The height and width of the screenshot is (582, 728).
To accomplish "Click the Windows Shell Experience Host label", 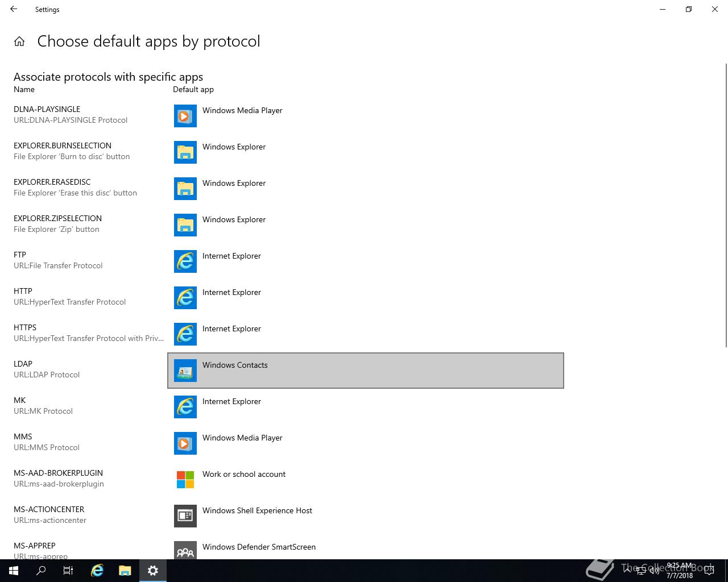I will 257,510.
